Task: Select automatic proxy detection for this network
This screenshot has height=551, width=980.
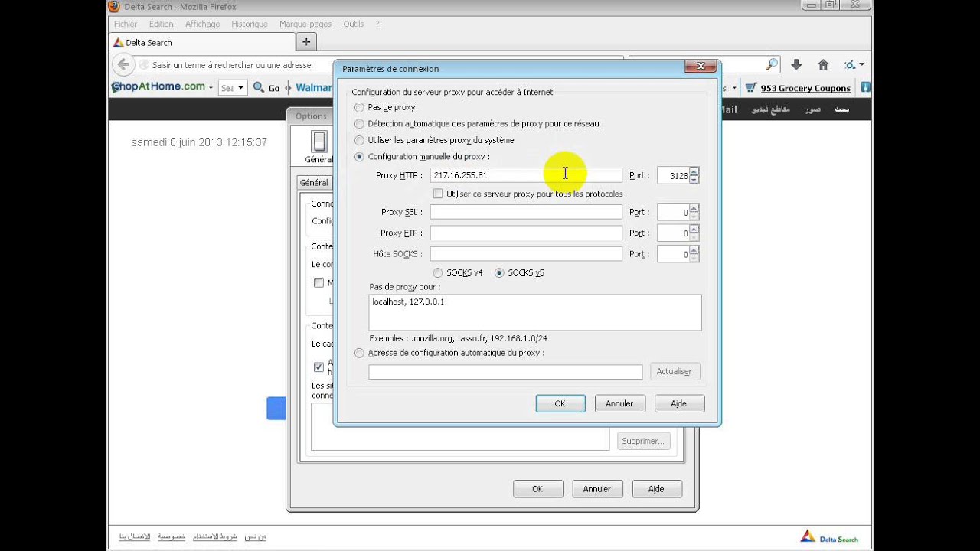Action: (359, 124)
